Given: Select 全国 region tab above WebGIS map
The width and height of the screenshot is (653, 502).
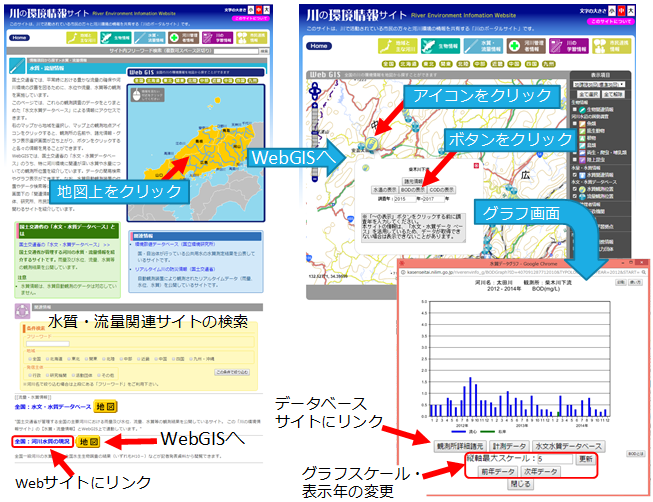Looking at the screenshot, I should tap(388, 64).
